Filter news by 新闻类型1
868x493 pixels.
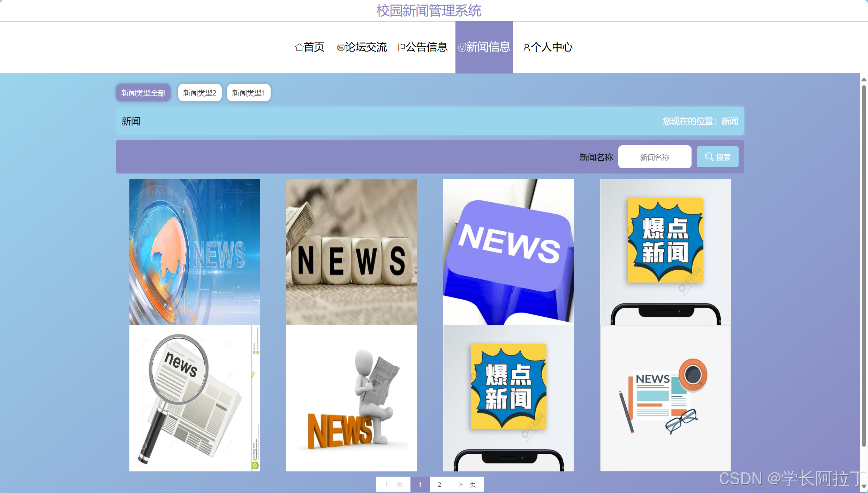pyautogui.click(x=249, y=93)
